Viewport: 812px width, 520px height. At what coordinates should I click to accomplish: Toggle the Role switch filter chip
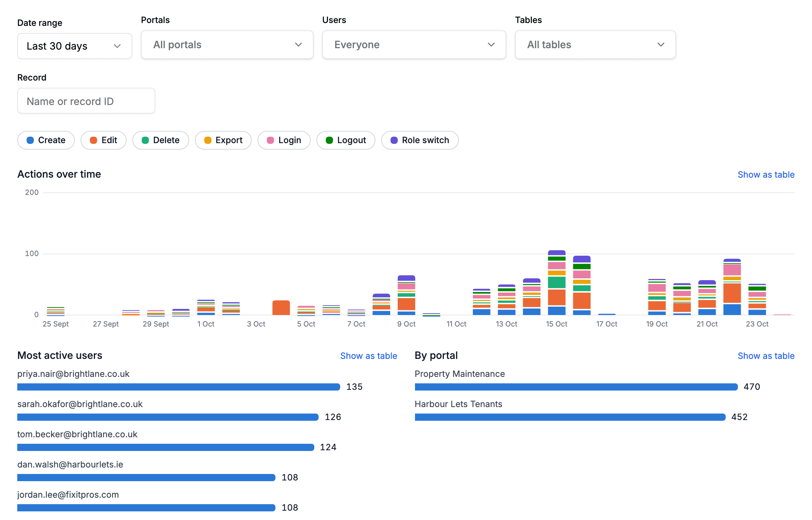[420, 140]
